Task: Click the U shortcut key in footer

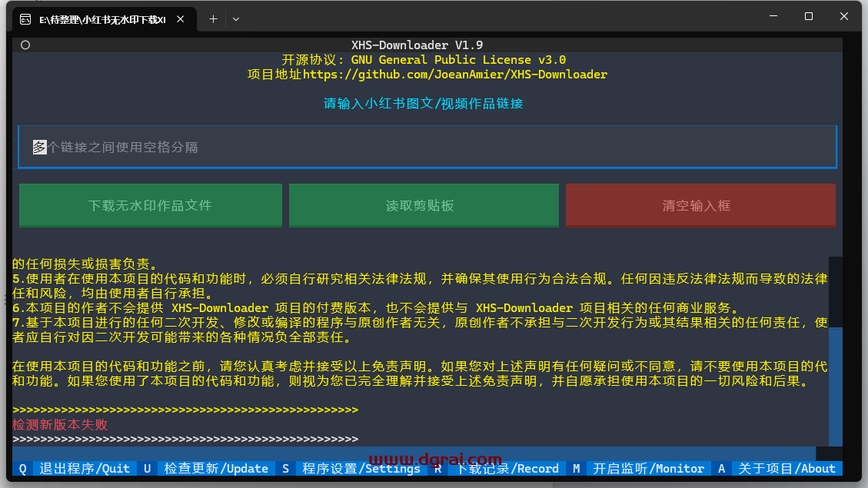Action: (x=148, y=469)
